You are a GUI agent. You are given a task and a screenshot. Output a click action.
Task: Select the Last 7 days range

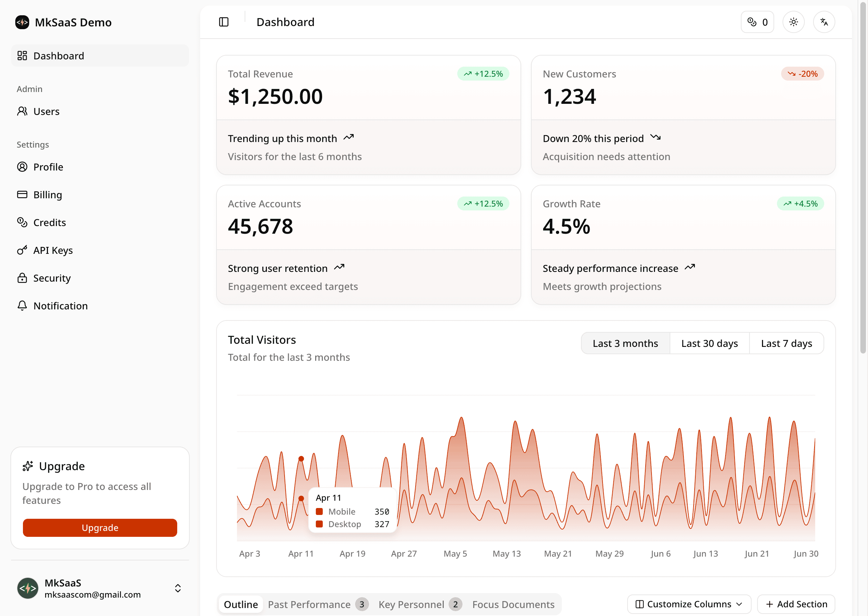point(786,343)
